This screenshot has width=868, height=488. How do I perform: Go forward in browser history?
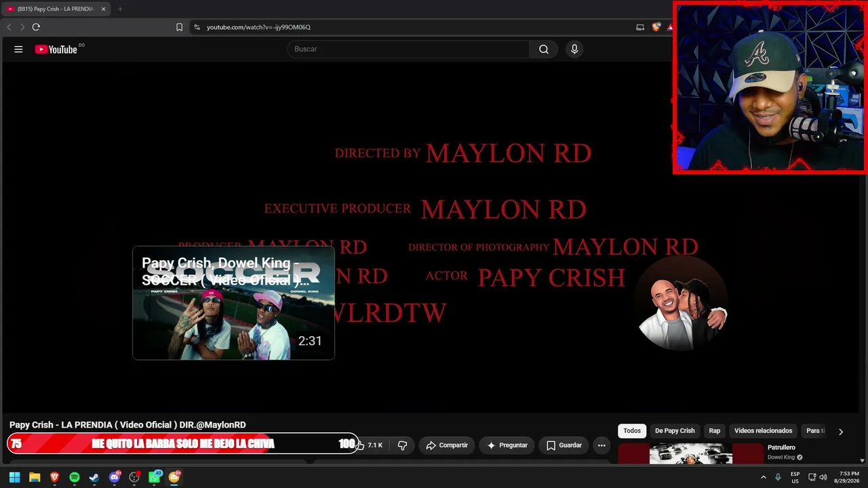coord(22,27)
